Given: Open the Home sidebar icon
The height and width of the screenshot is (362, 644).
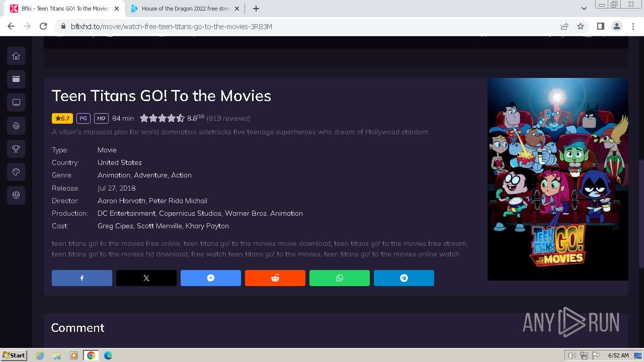Looking at the screenshot, I should pyautogui.click(x=16, y=56).
